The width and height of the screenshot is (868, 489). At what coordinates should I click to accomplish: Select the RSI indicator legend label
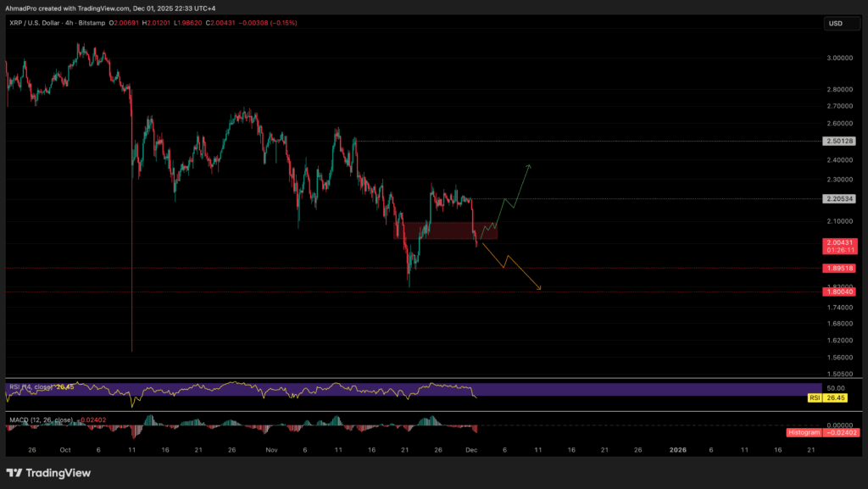pyautogui.click(x=25, y=387)
